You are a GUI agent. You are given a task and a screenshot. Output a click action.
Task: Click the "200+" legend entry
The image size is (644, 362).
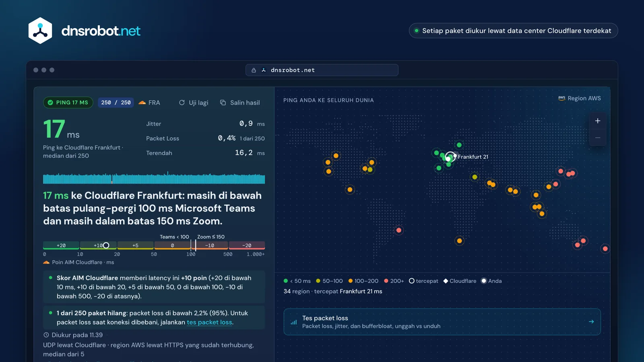click(394, 281)
